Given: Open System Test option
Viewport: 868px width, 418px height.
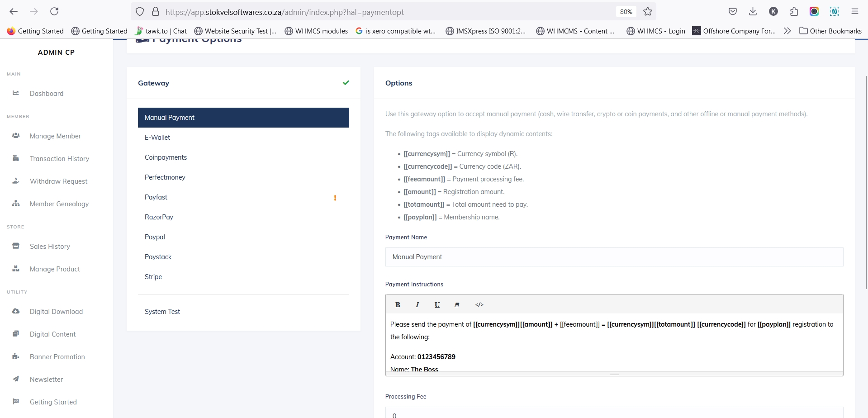Looking at the screenshot, I should (243, 312).
